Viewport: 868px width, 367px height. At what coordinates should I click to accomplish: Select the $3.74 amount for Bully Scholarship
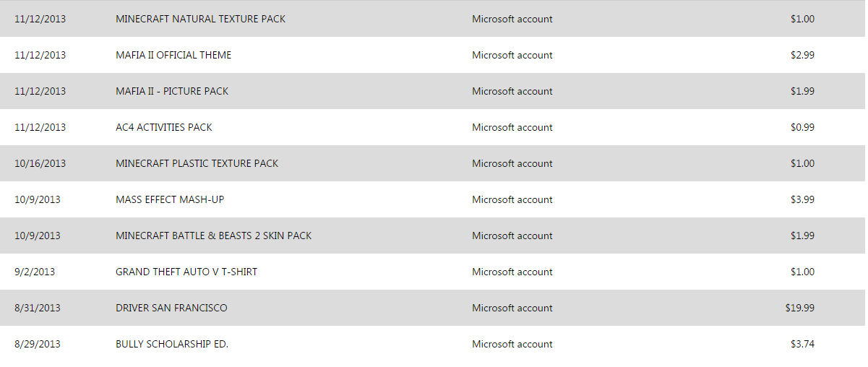point(802,344)
